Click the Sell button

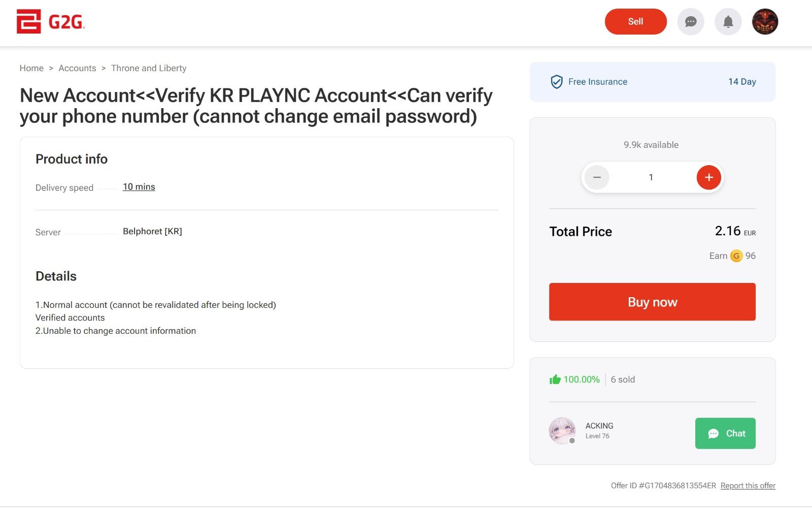tap(635, 22)
